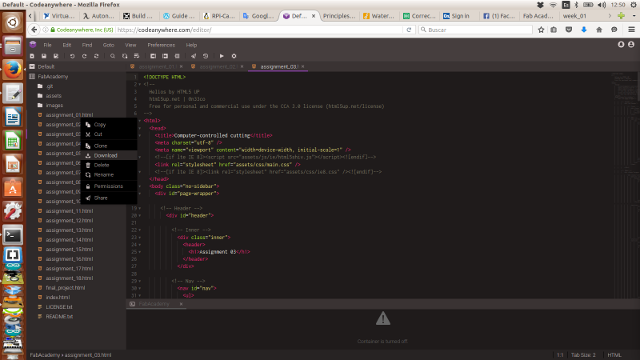Click the green plus new tab icon
Screen dimensions: 640x360
[621, 16]
